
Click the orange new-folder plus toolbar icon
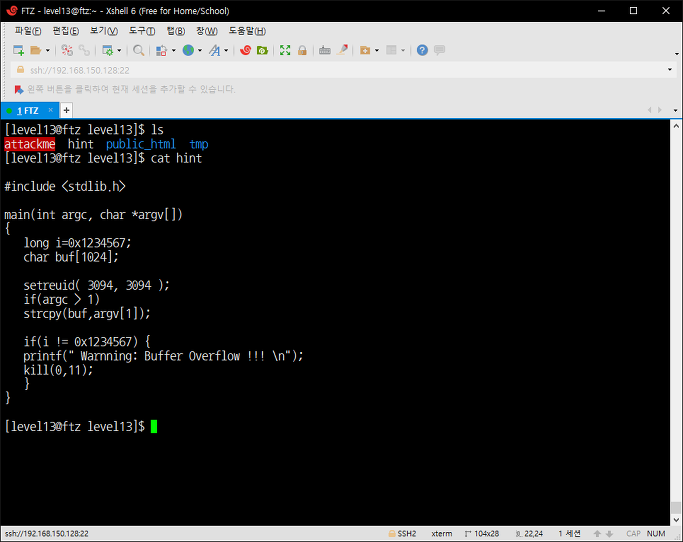click(x=365, y=51)
